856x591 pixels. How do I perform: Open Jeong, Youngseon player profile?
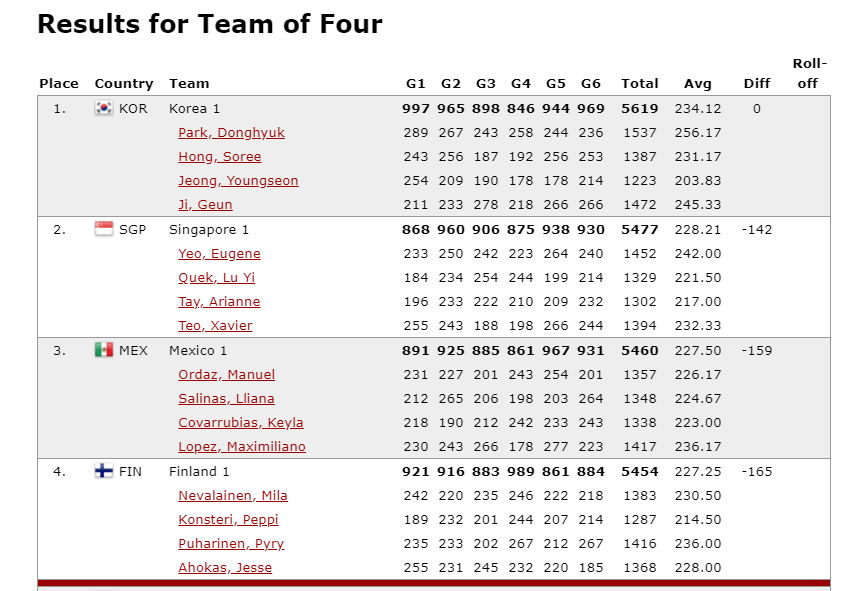click(238, 181)
